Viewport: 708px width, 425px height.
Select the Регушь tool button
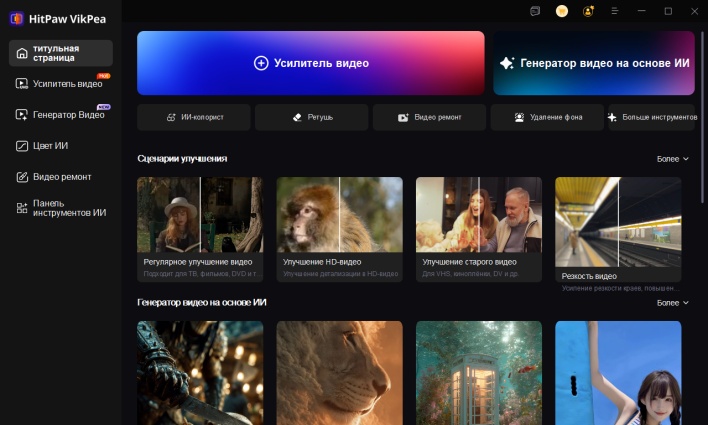(312, 118)
